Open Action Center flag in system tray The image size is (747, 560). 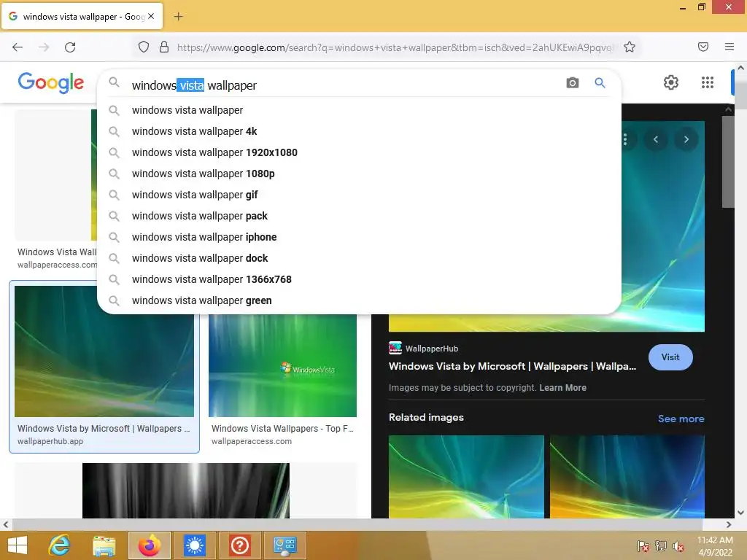tap(643, 546)
